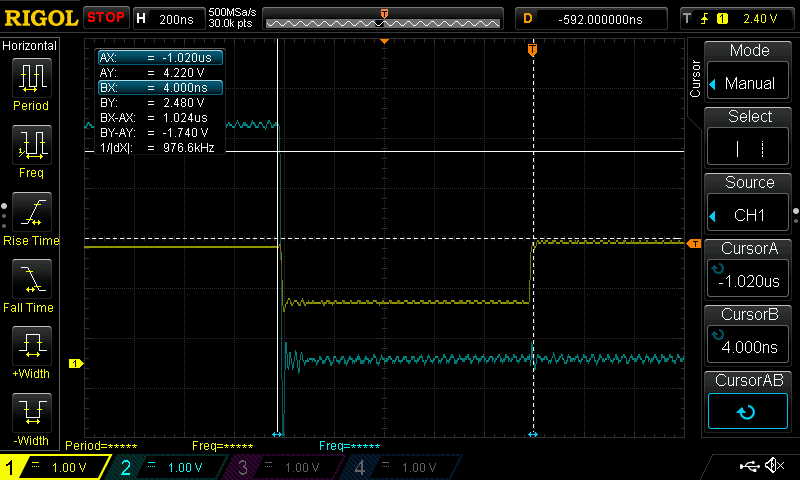Toggle channel 1 at bottom bar
Viewport: 800px width, 480px height.
55,467
